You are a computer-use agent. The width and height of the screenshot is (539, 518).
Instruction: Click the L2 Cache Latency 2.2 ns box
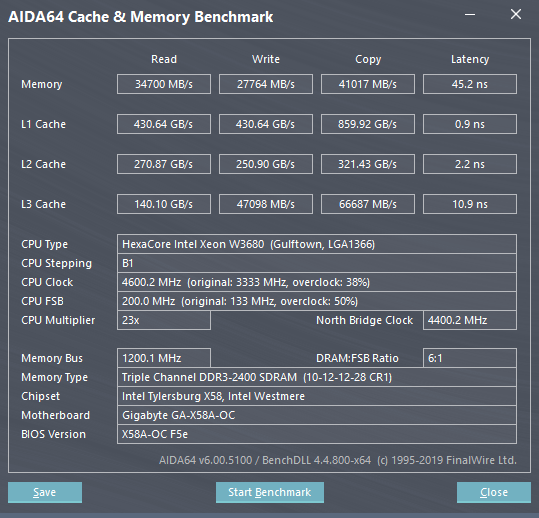click(470, 164)
